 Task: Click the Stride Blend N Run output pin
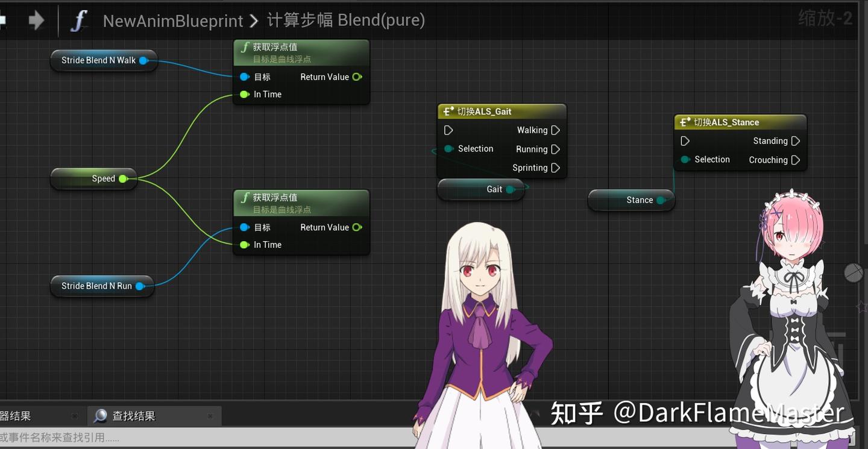coord(140,286)
